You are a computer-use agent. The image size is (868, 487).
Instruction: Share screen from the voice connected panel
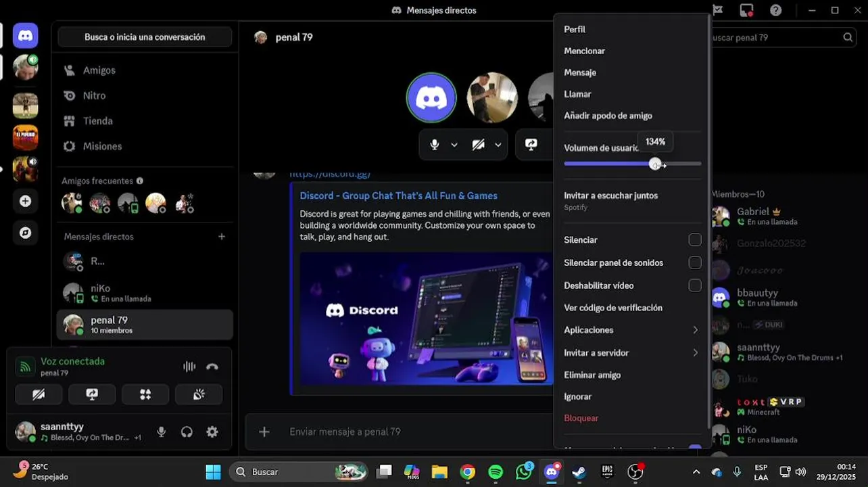pyautogui.click(x=92, y=394)
